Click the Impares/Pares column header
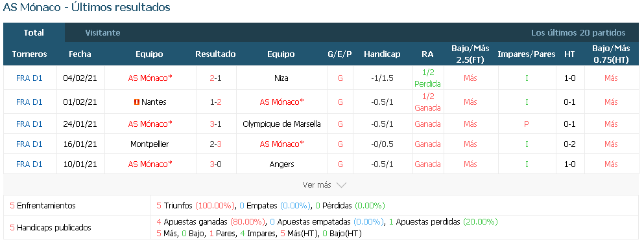Image resolution: width=644 pixels, height=244 pixels. click(526, 54)
